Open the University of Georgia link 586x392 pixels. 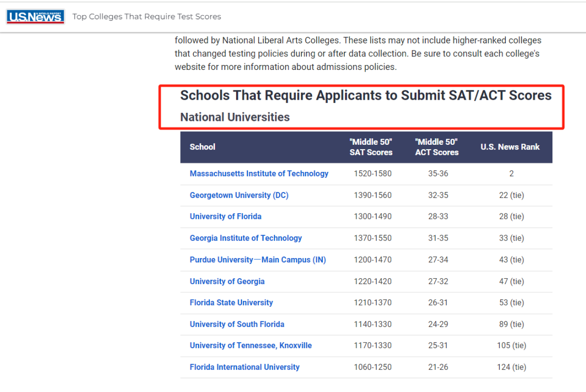(x=227, y=281)
